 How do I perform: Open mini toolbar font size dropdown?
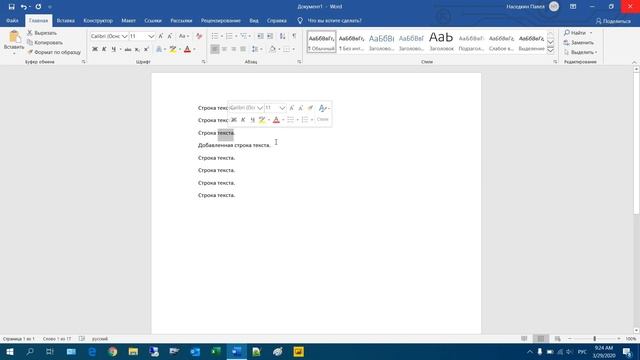[282, 108]
